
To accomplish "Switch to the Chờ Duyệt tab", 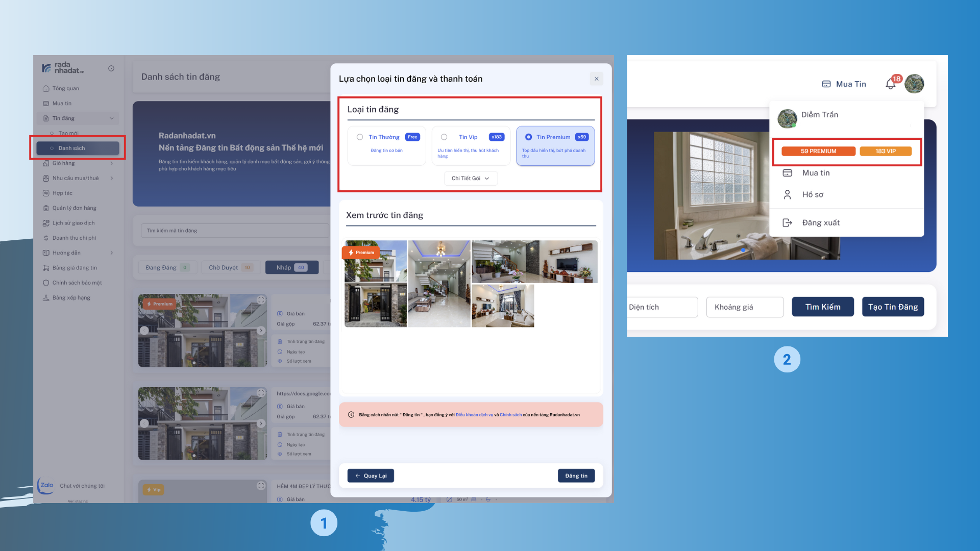I will pos(231,267).
